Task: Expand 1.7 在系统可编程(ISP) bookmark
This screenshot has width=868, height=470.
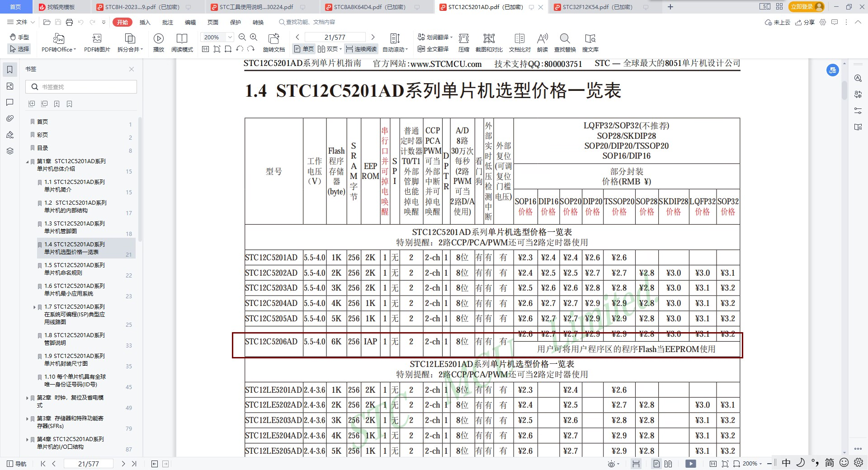Action: (35, 307)
